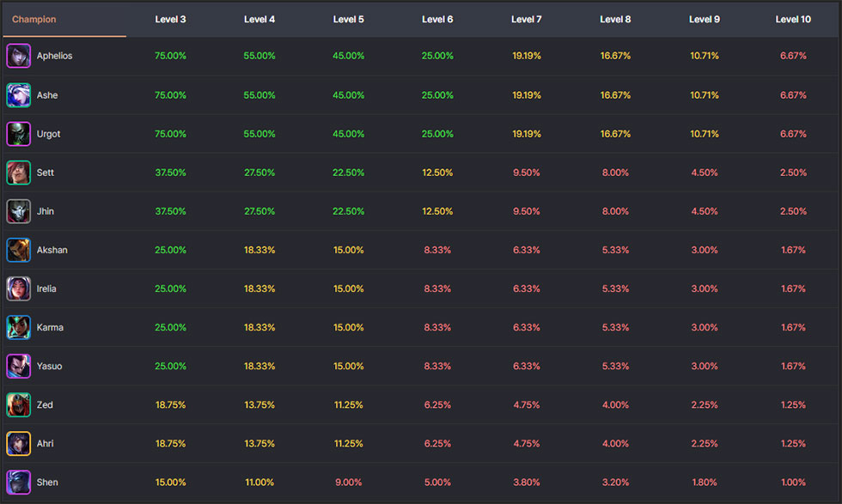Select the Yasuo name text
The height and width of the screenshot is (504, 842).
pyautogui.click(x=50, y=366)
